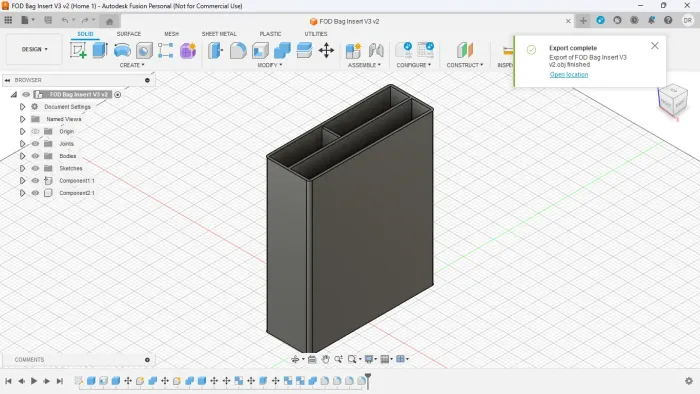Open a new design tab with plus button
Image resolution: width=700 pixels, height=394 pixels.
pos(583,21)
